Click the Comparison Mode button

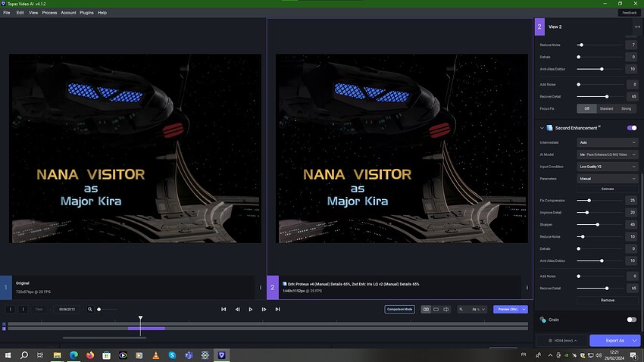[x=399, y=309]
